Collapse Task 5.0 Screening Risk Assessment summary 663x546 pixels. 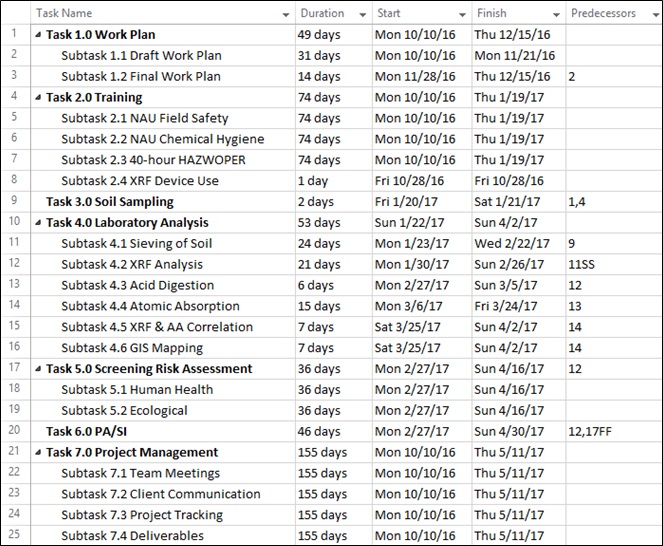[x=38, y=369]
